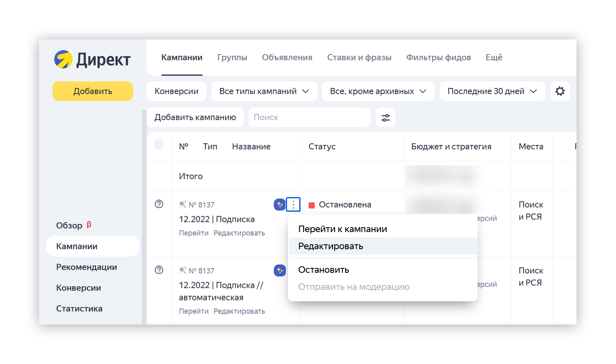Switch to Кампании tab
This screenshot has height=364, width=616.
coord(182,57)
